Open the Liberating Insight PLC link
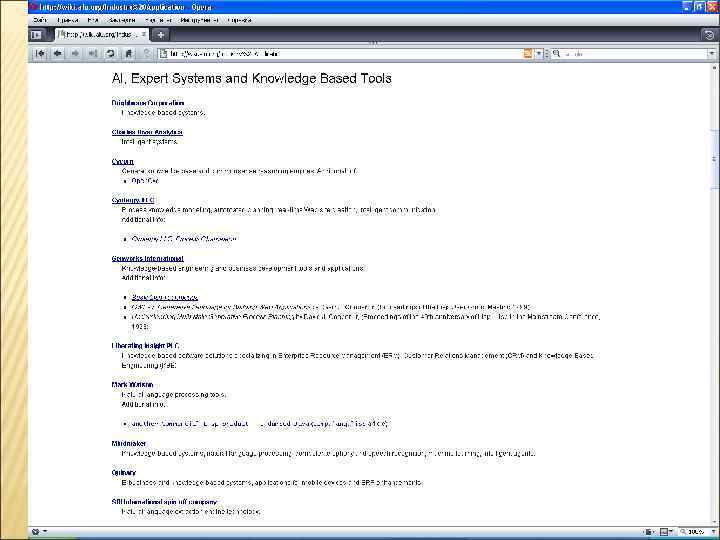This screenshot has width=720, height=540. click(146, 345)
